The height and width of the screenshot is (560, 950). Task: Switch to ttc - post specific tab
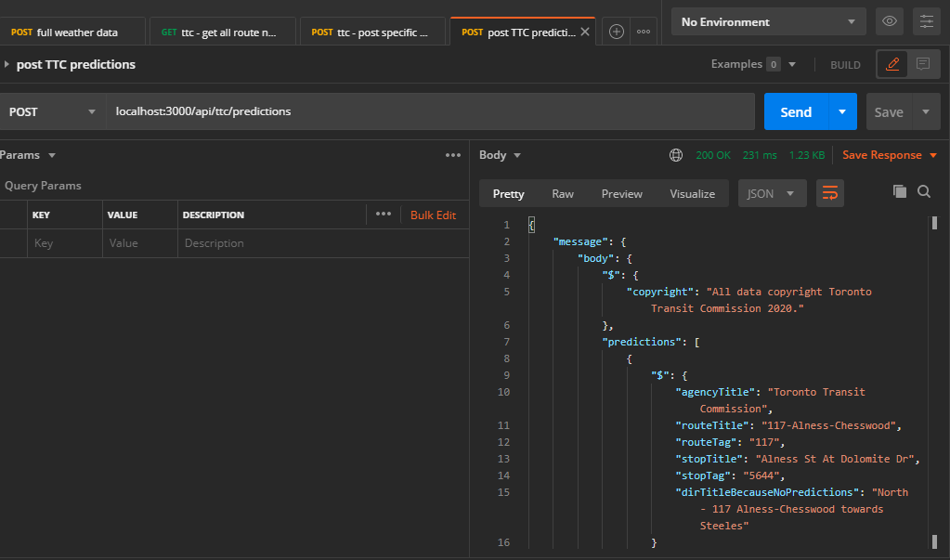pyautogui.click(x=372, y=33)
